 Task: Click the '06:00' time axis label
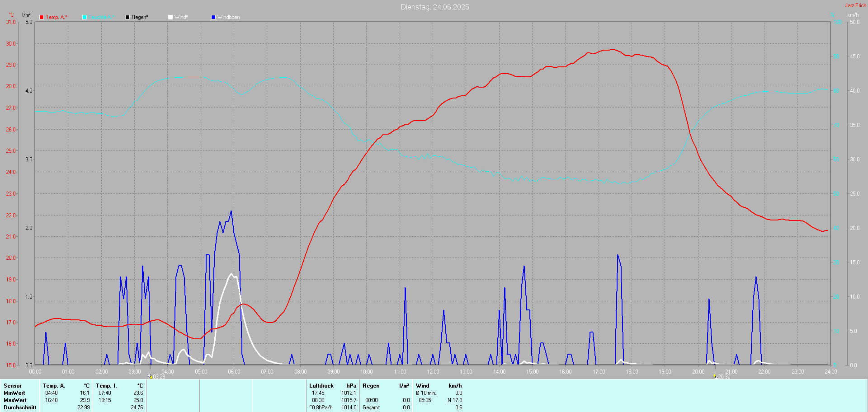(x=234, y=372)
